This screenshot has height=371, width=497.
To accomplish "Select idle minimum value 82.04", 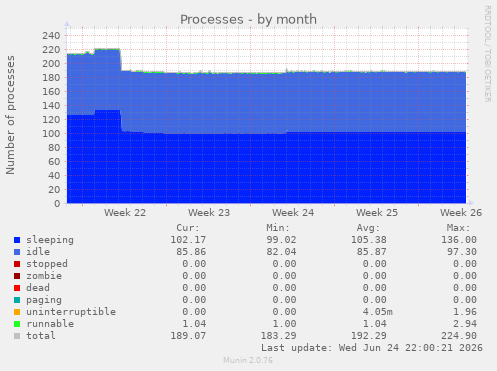I will point(281,252).
